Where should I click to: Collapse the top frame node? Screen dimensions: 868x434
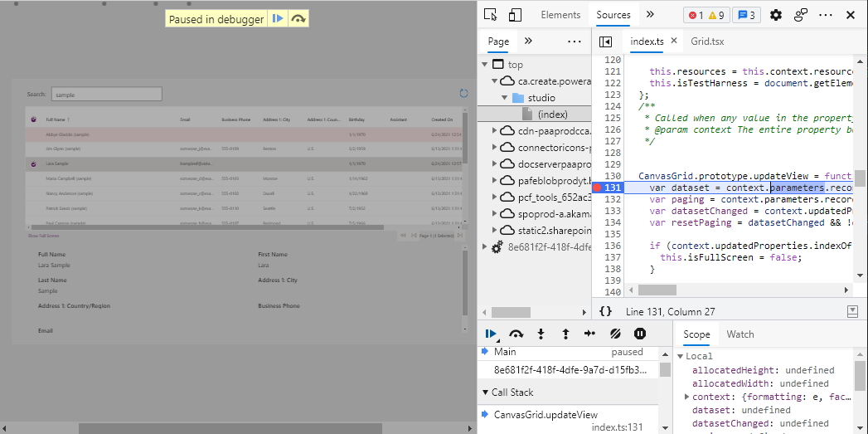pos(485,64)
